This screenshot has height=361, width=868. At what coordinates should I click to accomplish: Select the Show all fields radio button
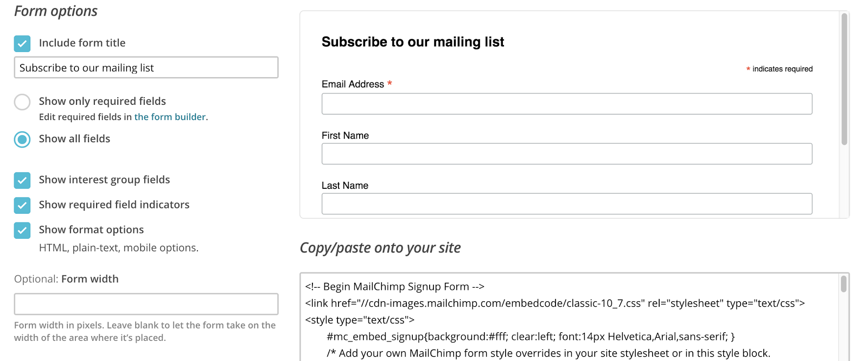pos(22,140)
